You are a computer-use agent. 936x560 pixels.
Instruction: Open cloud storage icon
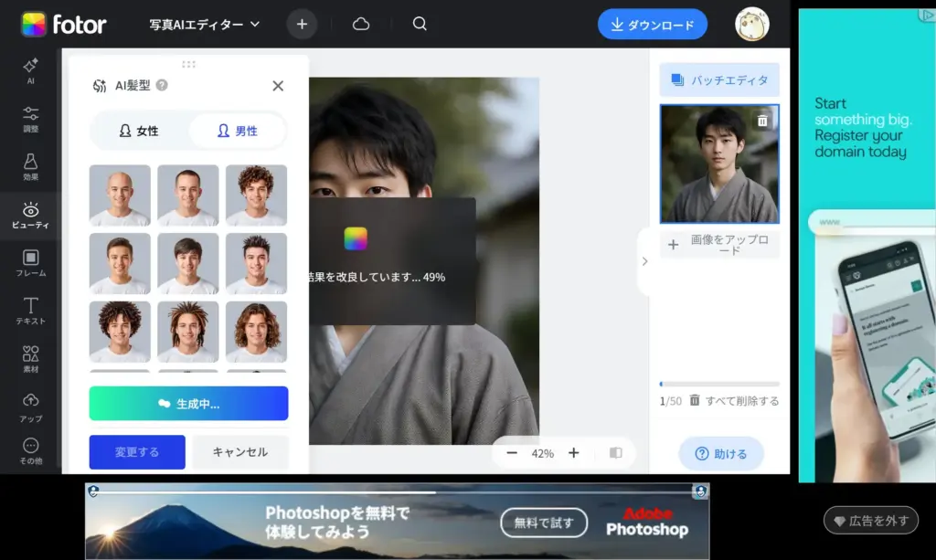pos(360,24)
